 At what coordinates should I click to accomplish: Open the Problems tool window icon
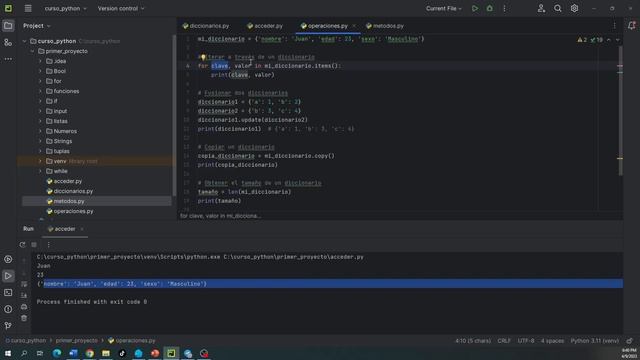[8, 309]
